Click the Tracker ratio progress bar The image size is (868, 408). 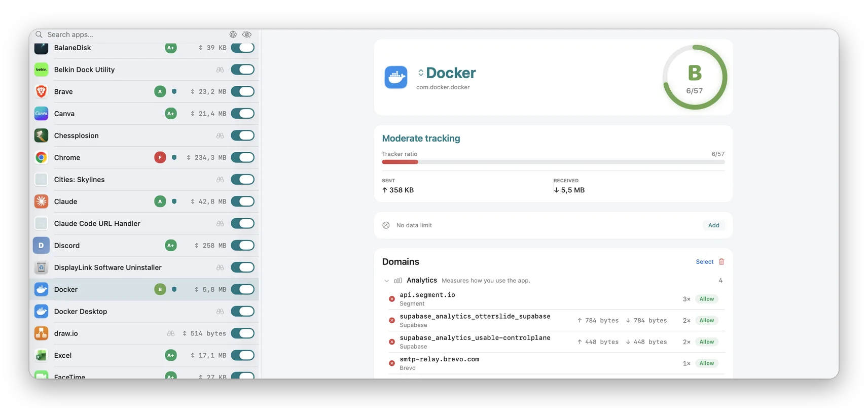tap(553, 162)
